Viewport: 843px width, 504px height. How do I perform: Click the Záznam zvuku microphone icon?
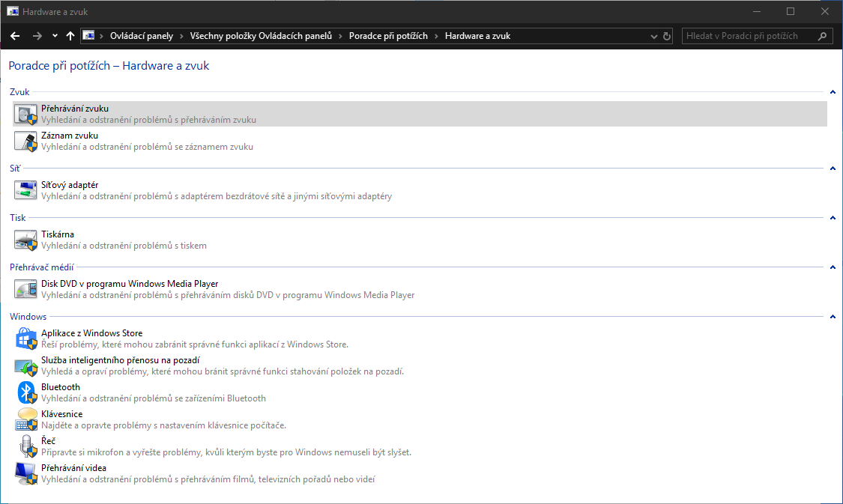26,141
